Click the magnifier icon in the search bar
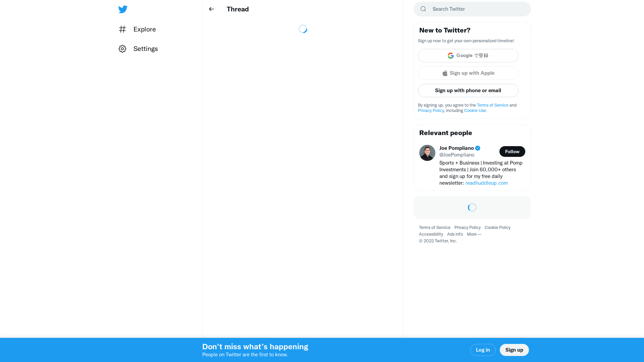The height and width of the screenshot is (362, 644). (423, 9)
